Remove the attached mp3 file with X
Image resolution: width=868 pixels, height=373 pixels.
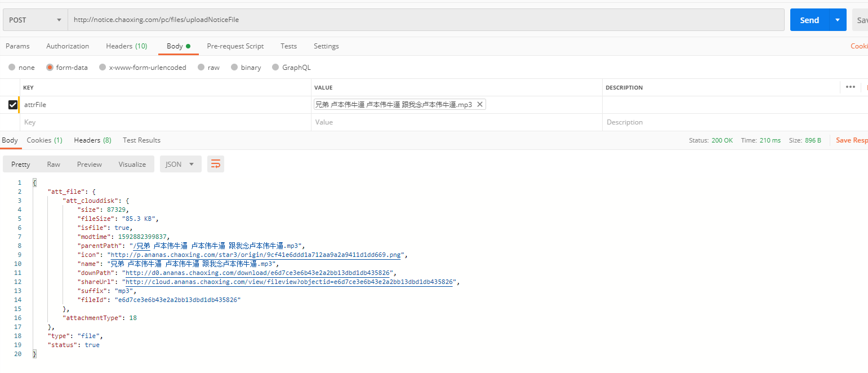479,104
